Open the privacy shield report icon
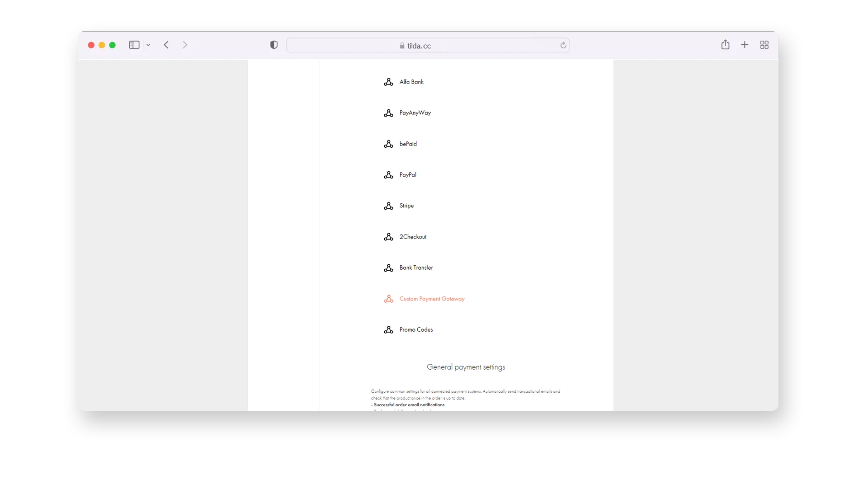The width and height of the screenshot is (868, 488). [x=274, y=45]
